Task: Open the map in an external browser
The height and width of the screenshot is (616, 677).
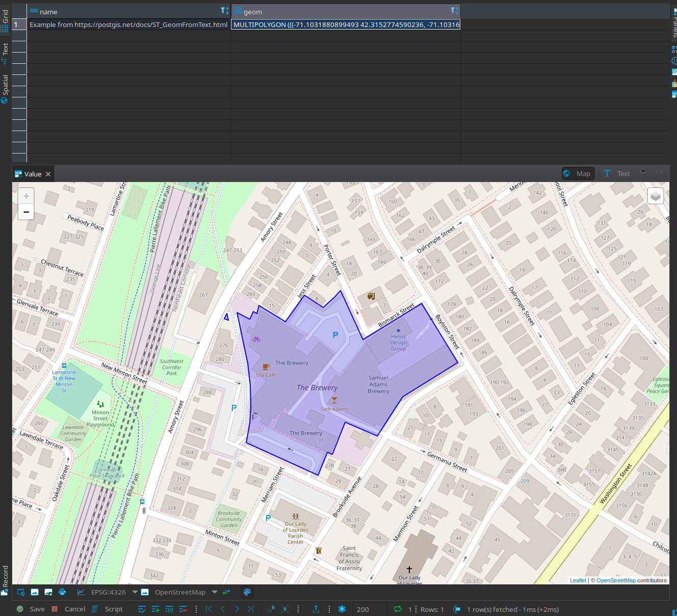Action: 21,592
